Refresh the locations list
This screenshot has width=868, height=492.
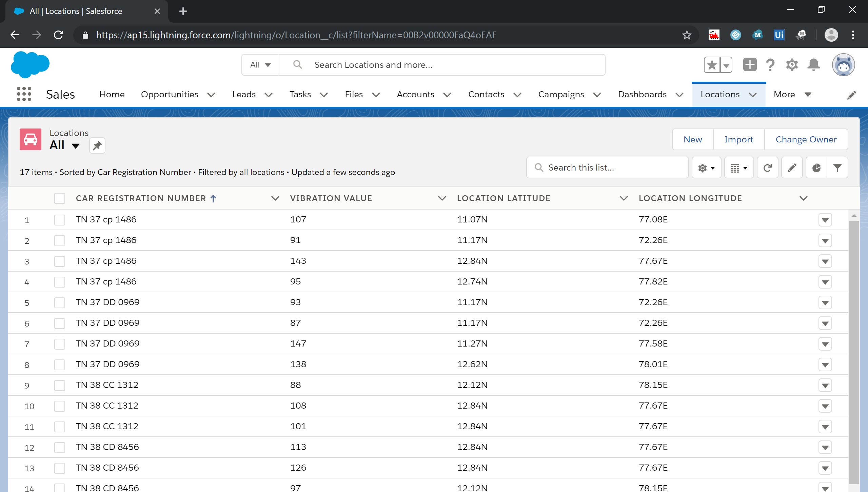767,168
